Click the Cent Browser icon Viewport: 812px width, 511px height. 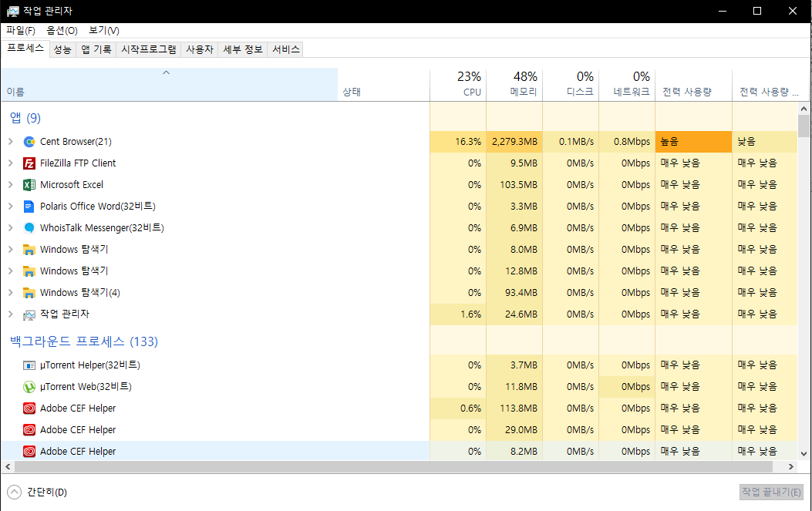click(x=29, y=141)
